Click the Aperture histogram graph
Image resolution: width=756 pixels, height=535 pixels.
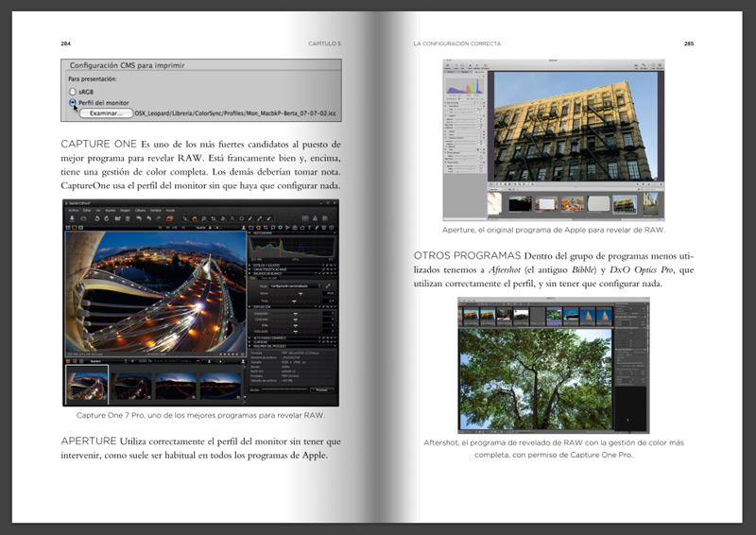pos(465,86)
